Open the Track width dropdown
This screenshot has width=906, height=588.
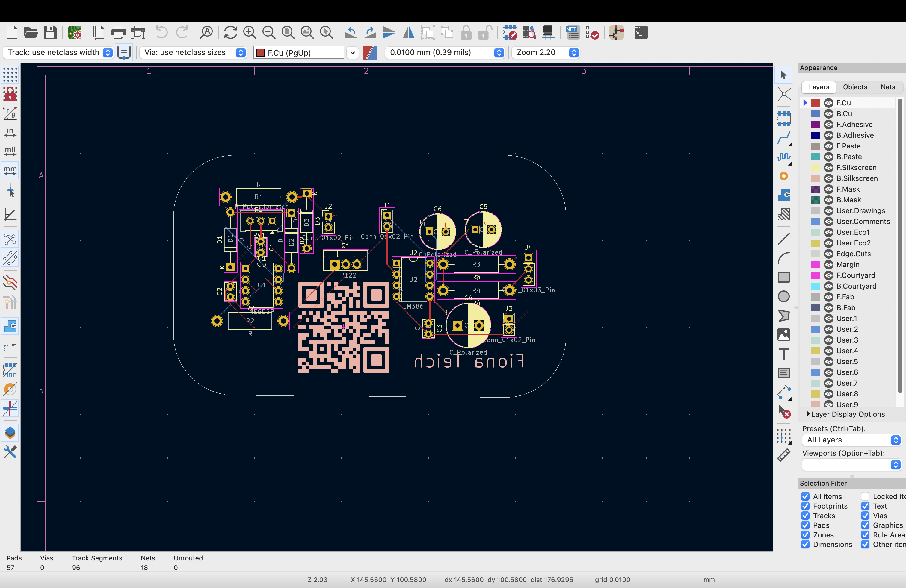click(x=58, y=52)
